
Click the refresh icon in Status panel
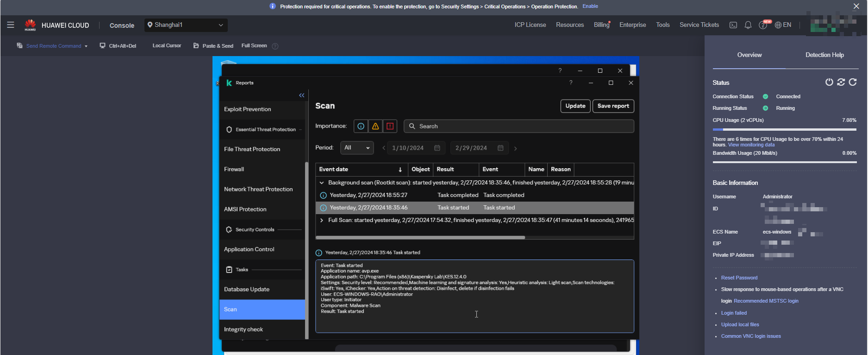pos(853,82)
